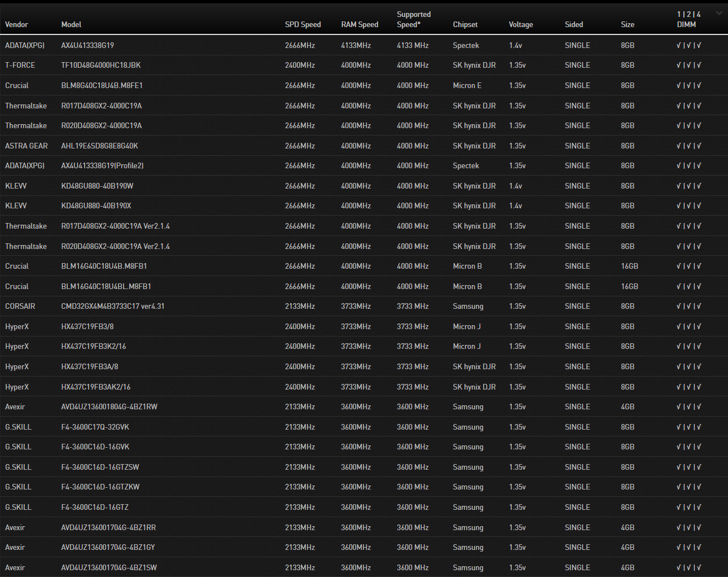Click Micron J chipset in HX437C19FB3K2/16 row
The image size is (728, 577).
coord(467,346)
